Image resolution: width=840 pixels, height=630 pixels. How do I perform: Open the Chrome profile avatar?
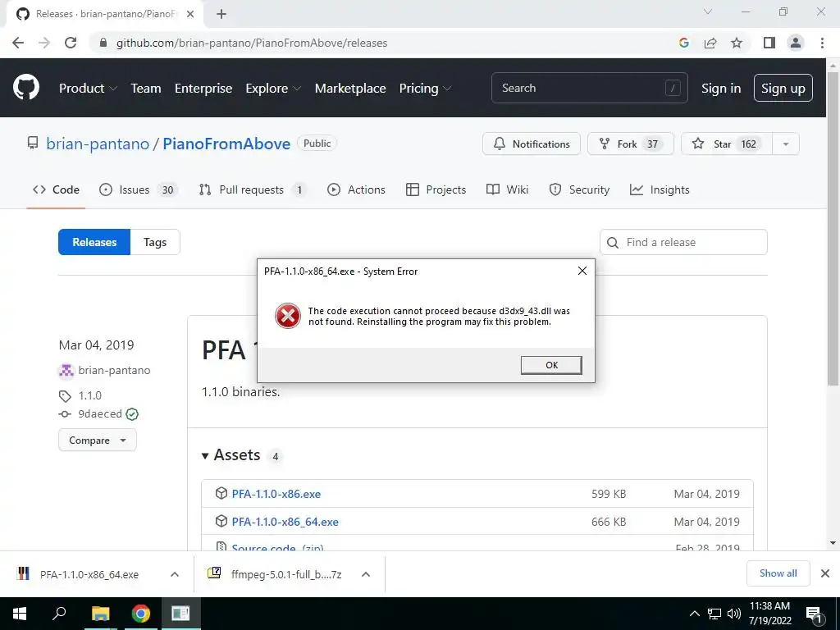click(796, 43)
